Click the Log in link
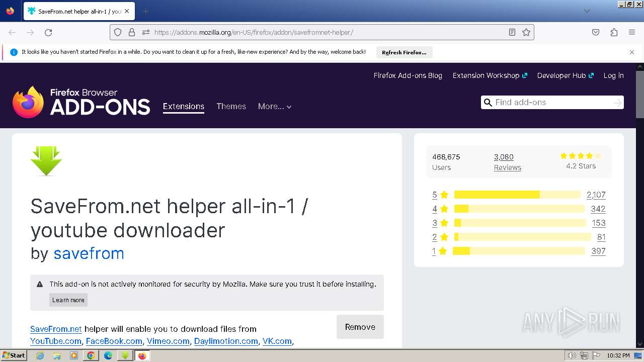 613,75
